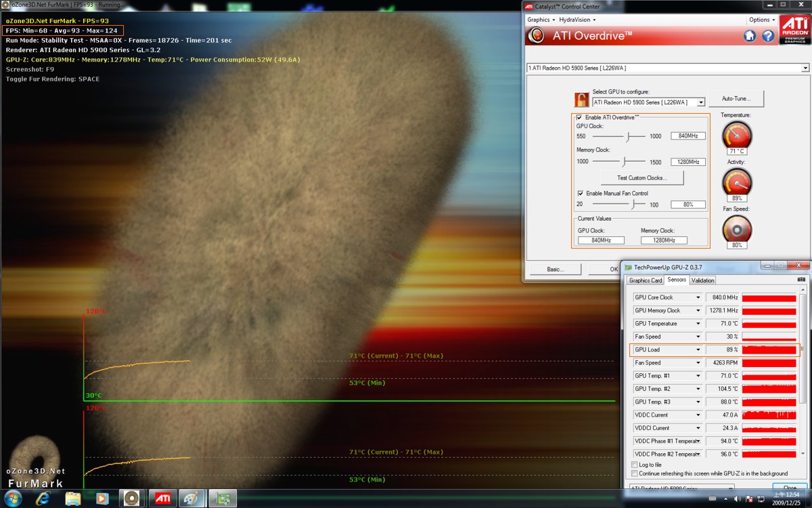
Task: Click the "Screenshot: F9" line in FurMark
Action: pyautogui.click(x=30, y=69)
